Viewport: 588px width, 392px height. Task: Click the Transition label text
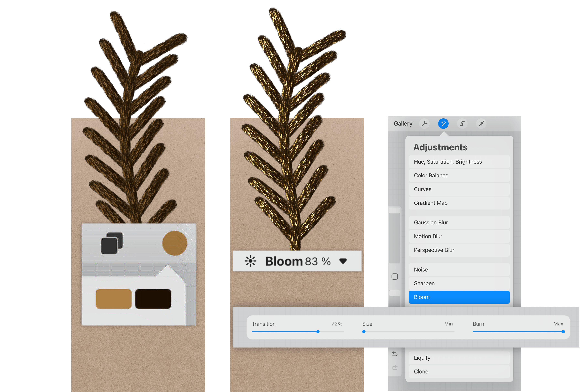pyautogui.click(x=264, y=324)
